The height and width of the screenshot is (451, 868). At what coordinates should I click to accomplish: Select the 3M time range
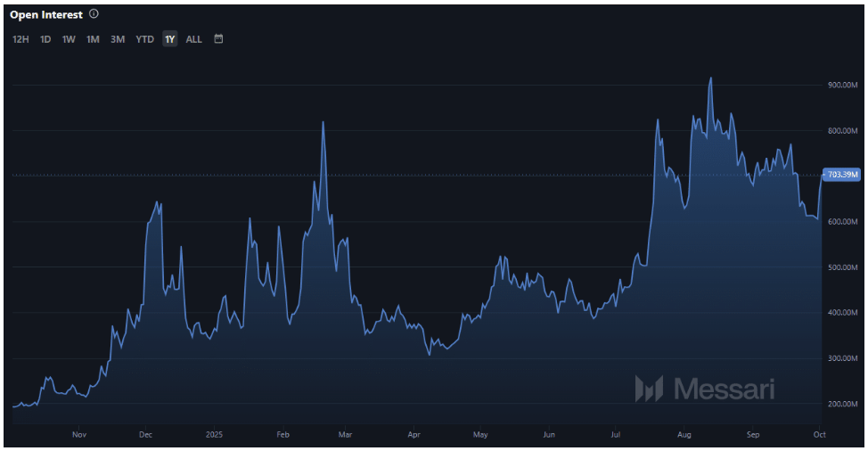click(118, 39)
